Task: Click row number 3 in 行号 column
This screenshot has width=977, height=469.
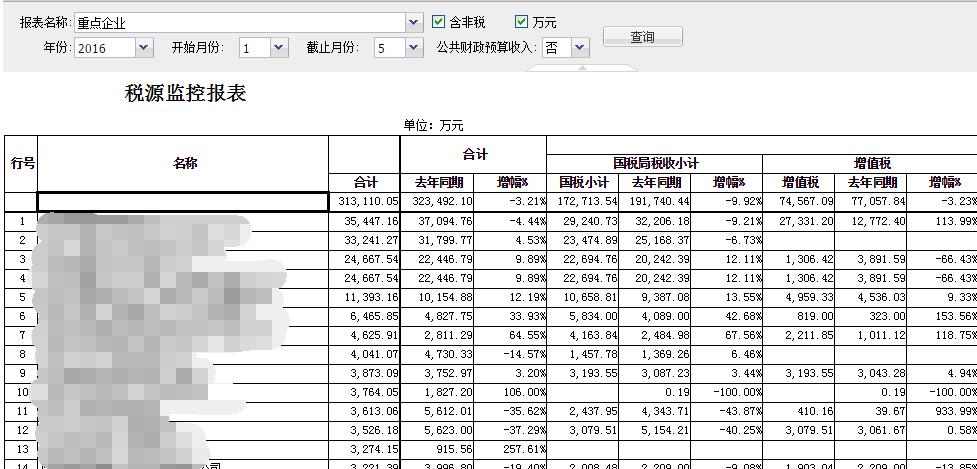Action: coord(21,260)
